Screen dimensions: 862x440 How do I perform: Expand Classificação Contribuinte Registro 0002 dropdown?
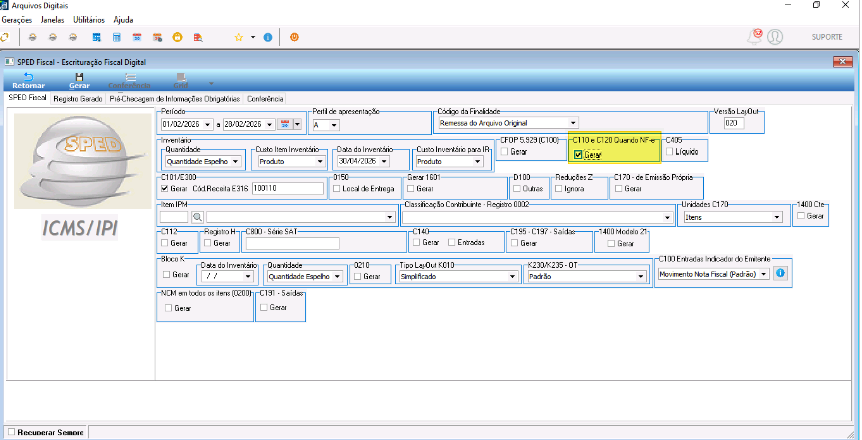668,217
